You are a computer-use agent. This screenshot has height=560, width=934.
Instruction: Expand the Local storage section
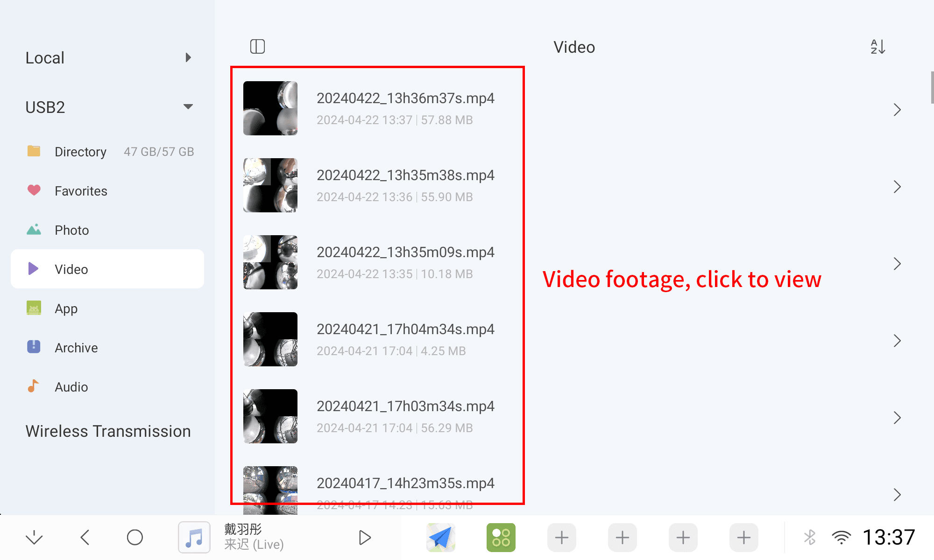[x=188, y=57]
